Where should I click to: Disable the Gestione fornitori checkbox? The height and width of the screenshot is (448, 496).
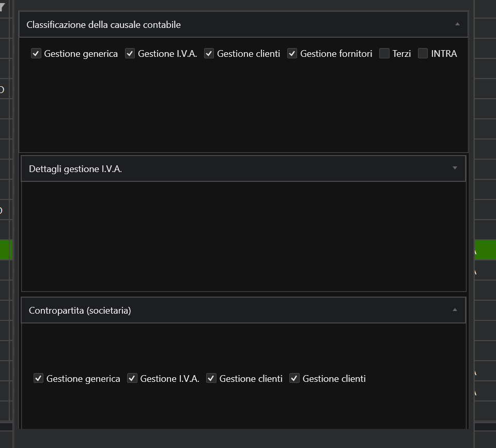pos(292,53)
